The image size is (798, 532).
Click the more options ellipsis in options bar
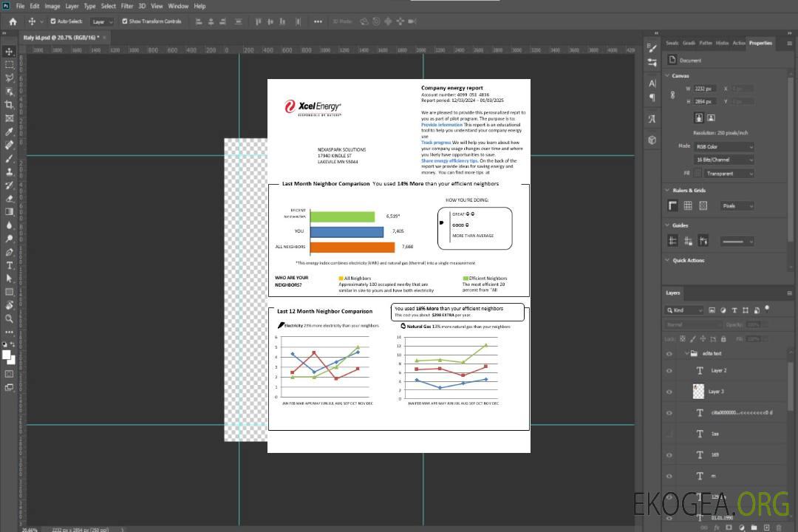click(x=318, y=21)
